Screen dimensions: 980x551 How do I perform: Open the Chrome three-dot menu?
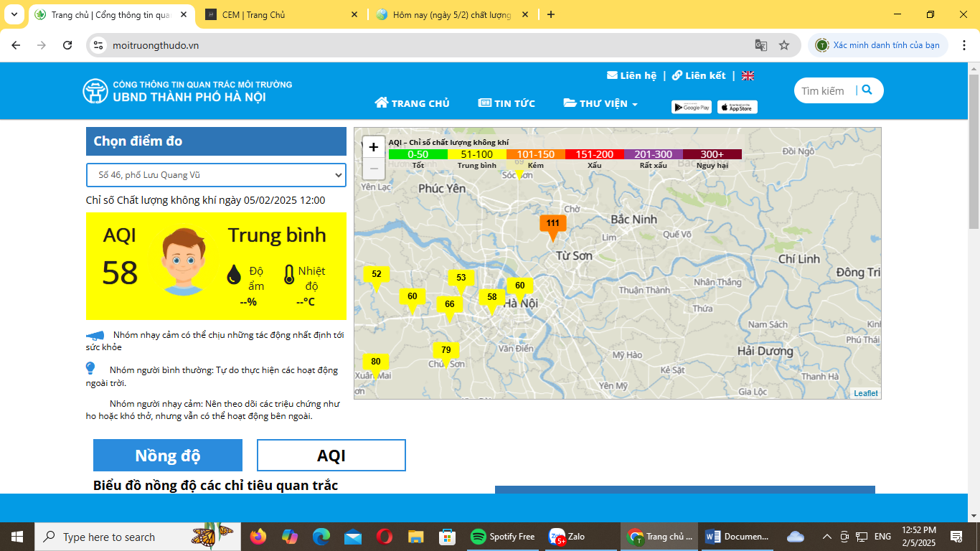(x=963, y=45)
